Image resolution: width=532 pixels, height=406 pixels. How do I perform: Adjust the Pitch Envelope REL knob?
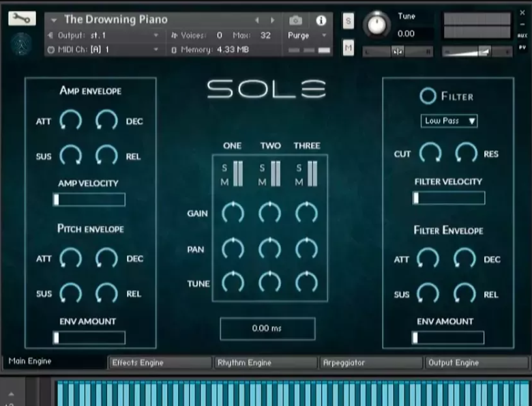click(x=106, y=293)
